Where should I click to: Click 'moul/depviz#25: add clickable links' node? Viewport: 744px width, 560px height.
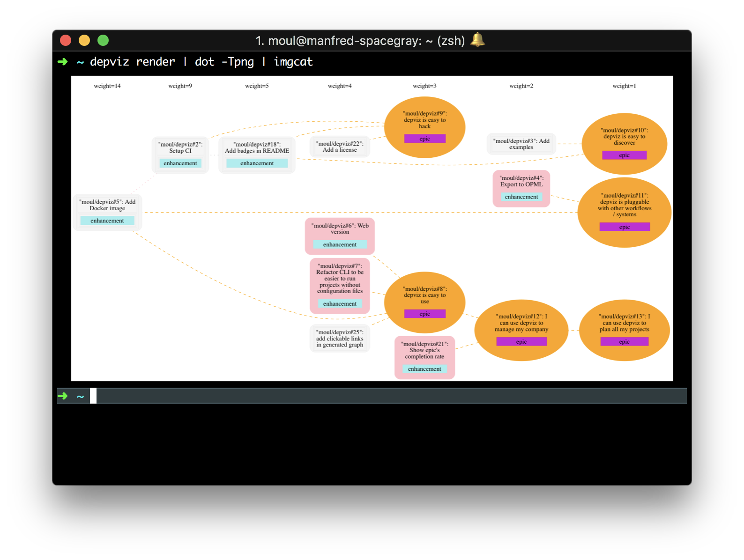tap(340, 339)
